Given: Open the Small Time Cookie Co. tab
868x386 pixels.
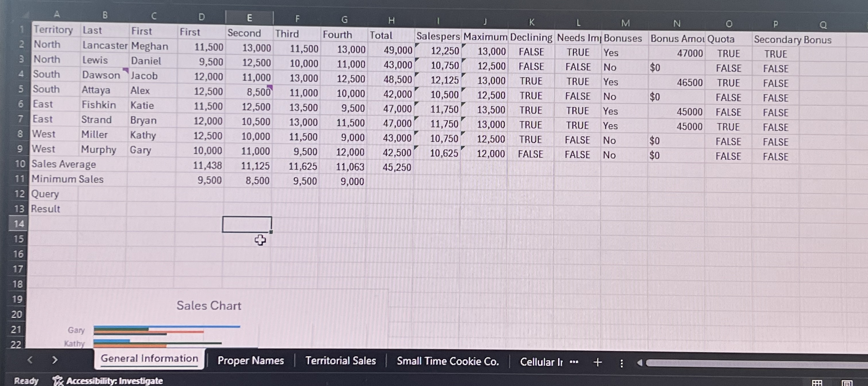Looking at the screenshot, I should pos(447,361).
